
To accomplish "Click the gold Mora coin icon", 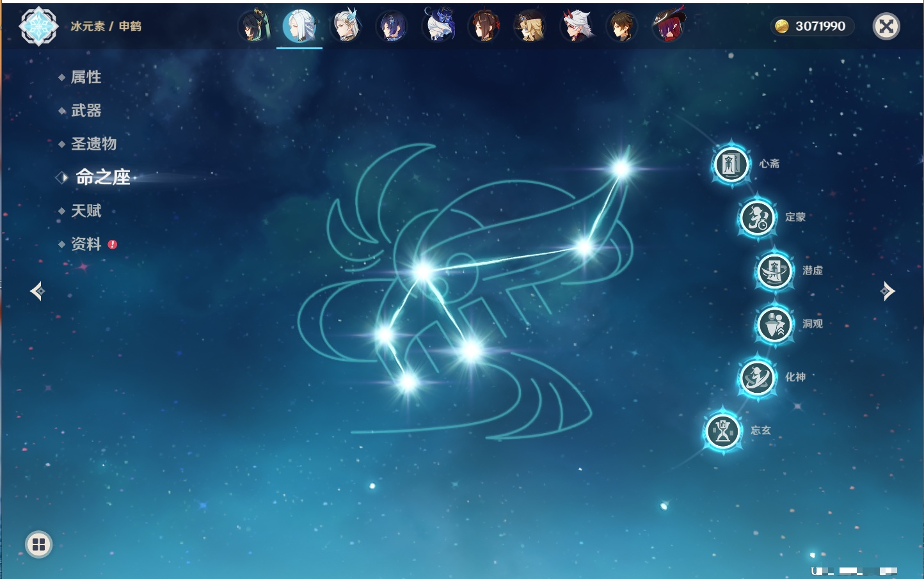I will (x=782, y=26).
